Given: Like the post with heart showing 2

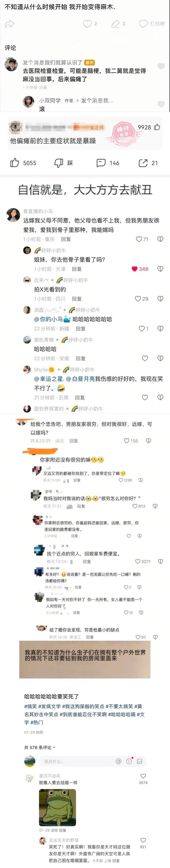Looking at the screenshot, I should tap(87, 24).
